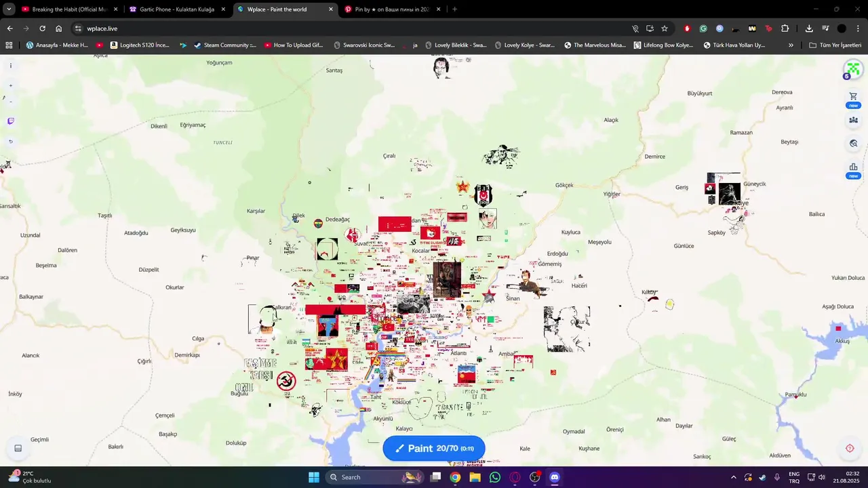Open the user profile avatar with badge 5

click(852, 69)
